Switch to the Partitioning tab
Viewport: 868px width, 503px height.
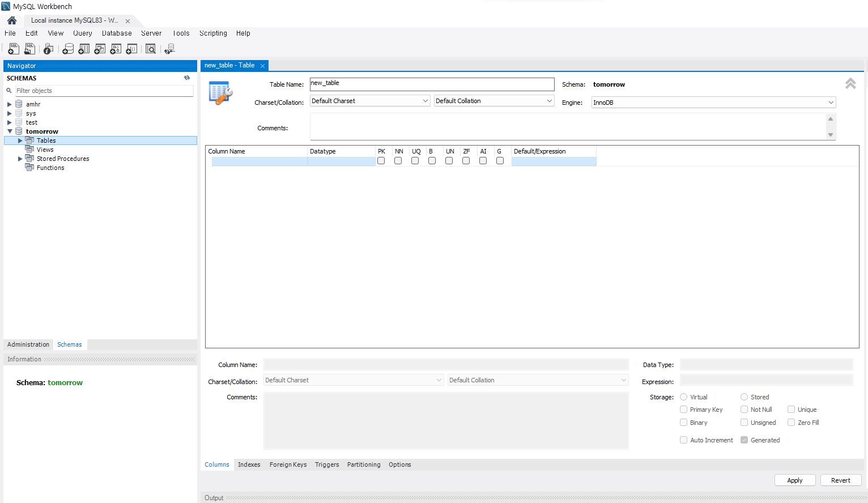click(x=364, y=464)
